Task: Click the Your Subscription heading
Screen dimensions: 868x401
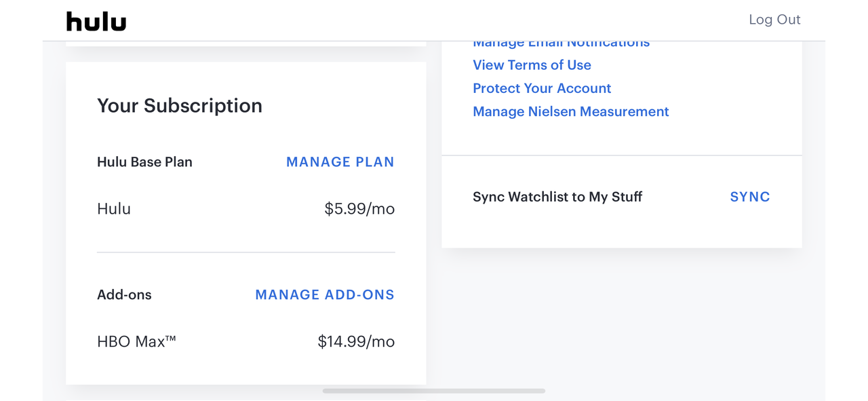Action: pos(180,106)
